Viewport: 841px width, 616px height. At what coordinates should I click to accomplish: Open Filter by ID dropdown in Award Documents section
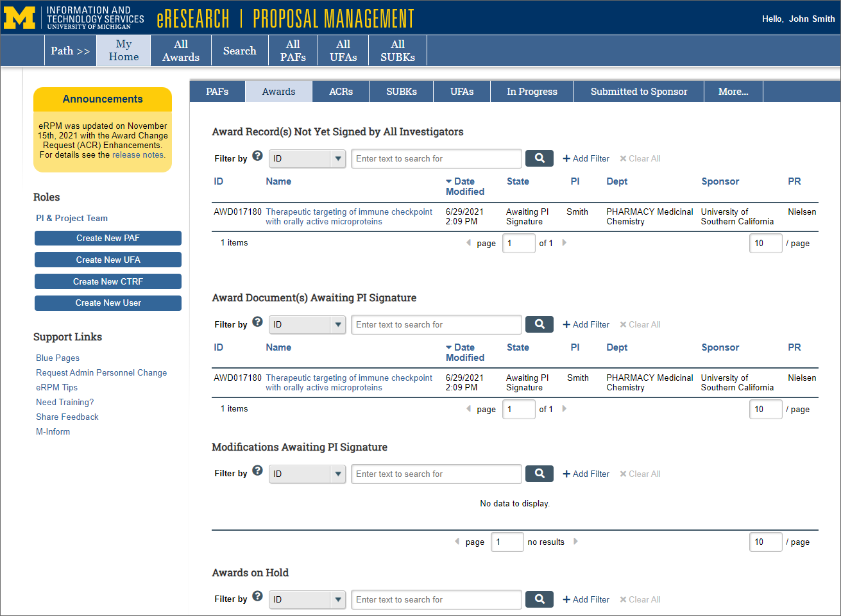[307, 324]
